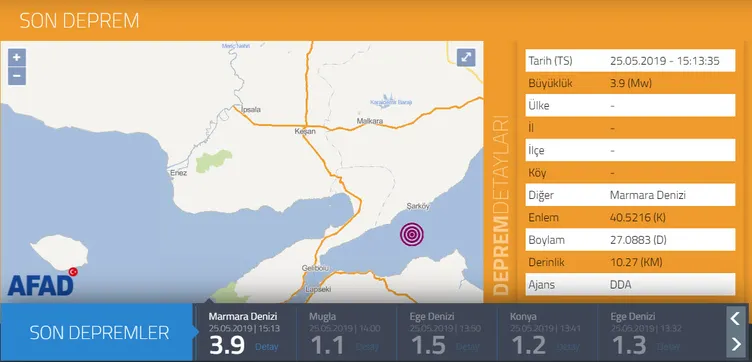Click the depth value 10.27 (KM)
The width and height of the screenshot is (752, 362).
[x=636, y=262]
